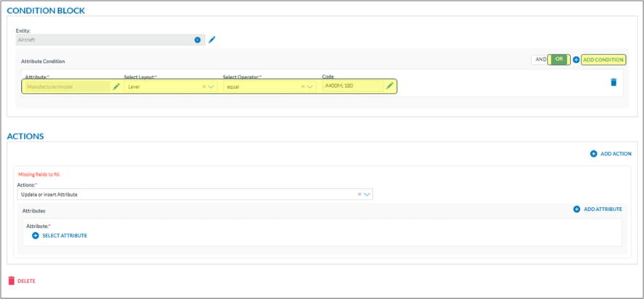
Task: Expand the Actions dropdown list
Action: pos(367,194)
